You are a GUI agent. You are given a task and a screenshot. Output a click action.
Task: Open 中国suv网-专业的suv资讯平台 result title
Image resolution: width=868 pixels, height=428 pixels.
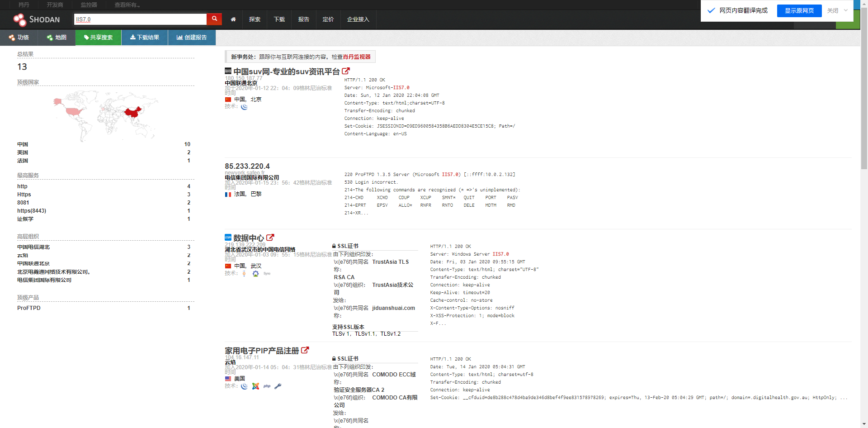point(287,71)
